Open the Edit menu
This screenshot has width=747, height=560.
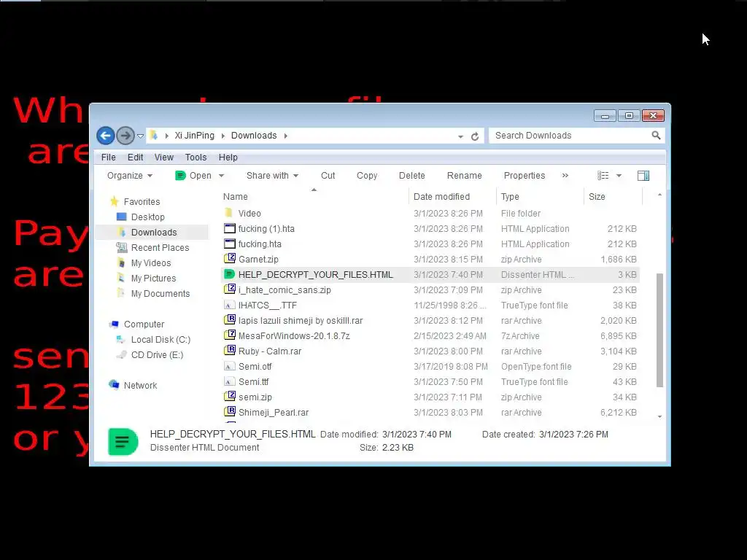point(135,157)
